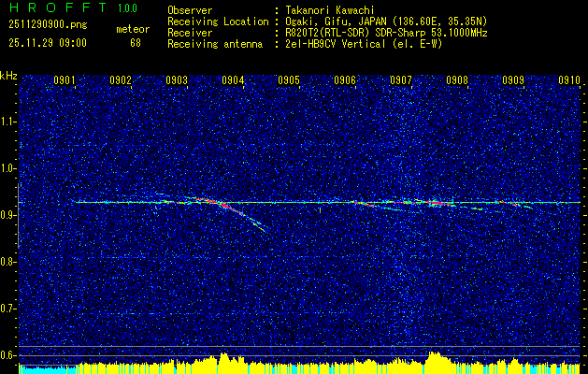Click the 1.1 kHz axis label
Screen dimensions: 588x374
pyautogui.click(x=7, y=122)
